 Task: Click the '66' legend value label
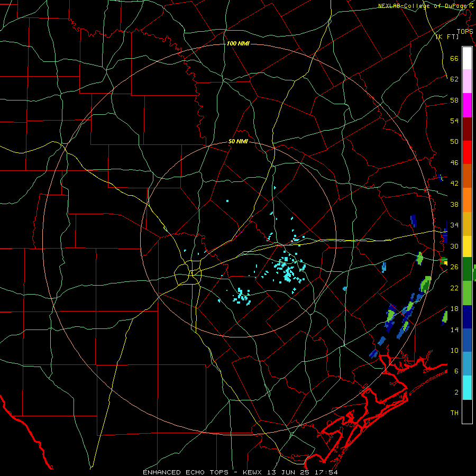click(x=454, y=58)
